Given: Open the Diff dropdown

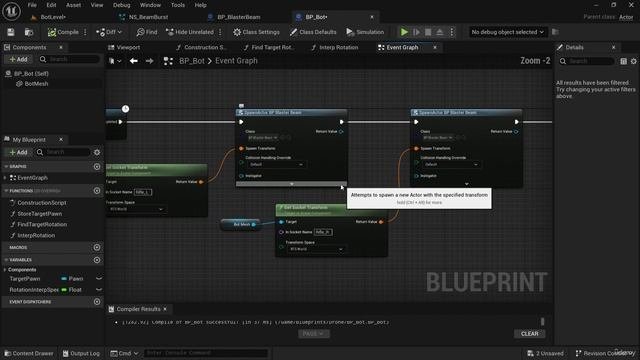Looking at the screenshot, I should tap(109, 32).
